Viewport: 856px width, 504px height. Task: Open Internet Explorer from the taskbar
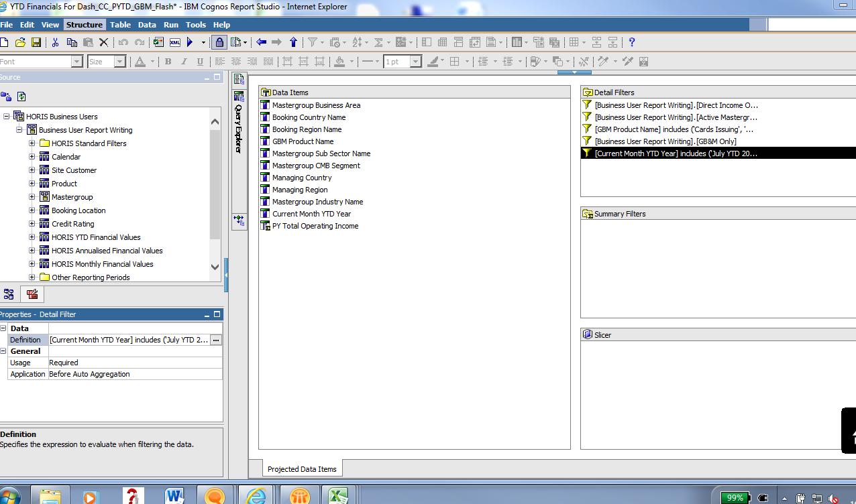pos(256,496)
